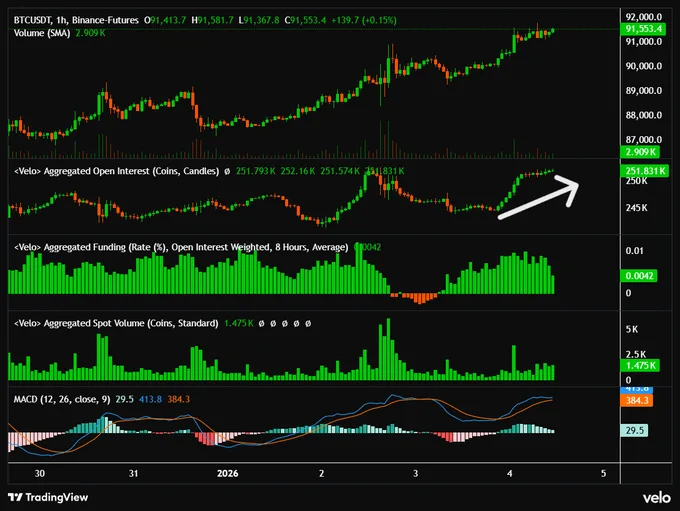Select the Aggregated Funding indicator label

pos(181,247)
